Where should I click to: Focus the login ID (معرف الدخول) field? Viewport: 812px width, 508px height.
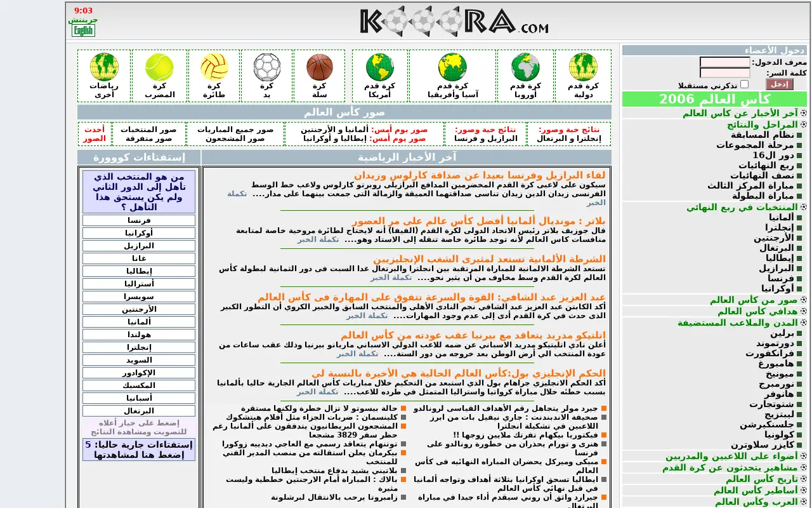click(x=725, y=62)
